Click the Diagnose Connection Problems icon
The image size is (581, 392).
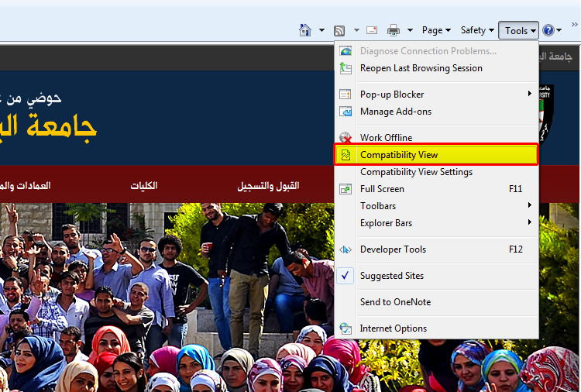tap(346, 51)
